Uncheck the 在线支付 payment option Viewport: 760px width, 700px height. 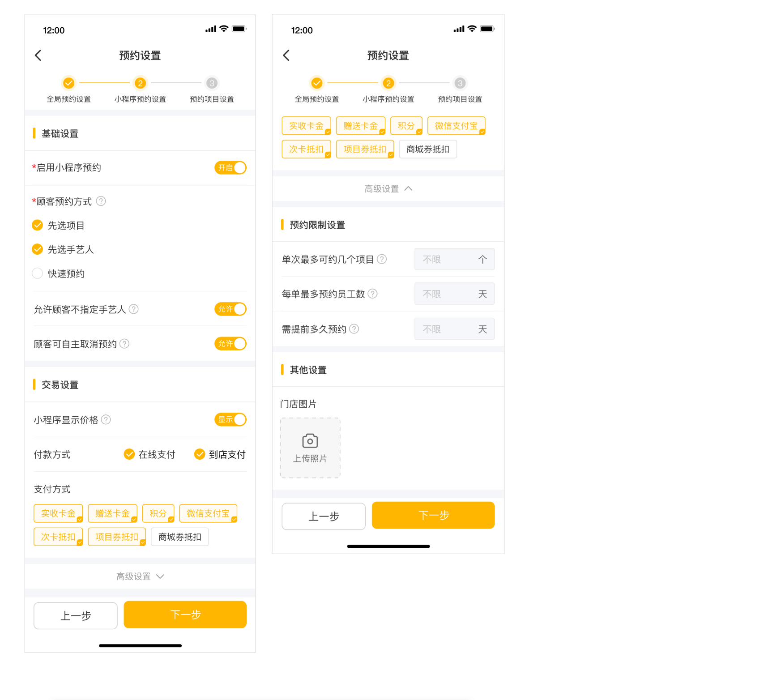tap(129, 454)
